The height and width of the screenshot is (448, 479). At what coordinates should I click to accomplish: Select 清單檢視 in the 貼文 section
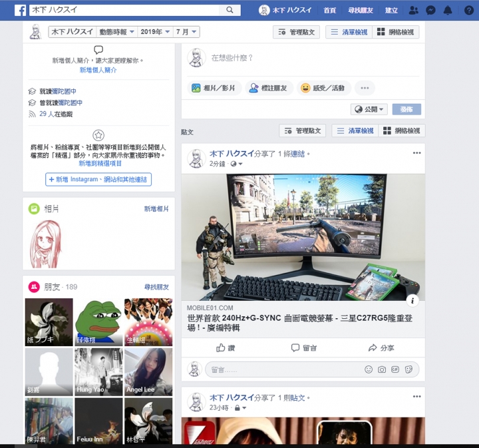click(x=355, y=130)
